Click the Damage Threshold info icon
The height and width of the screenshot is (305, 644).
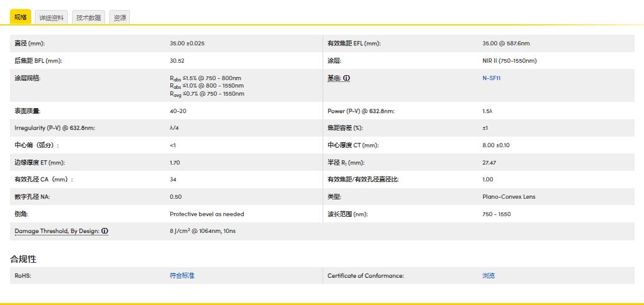click(105, 231)
